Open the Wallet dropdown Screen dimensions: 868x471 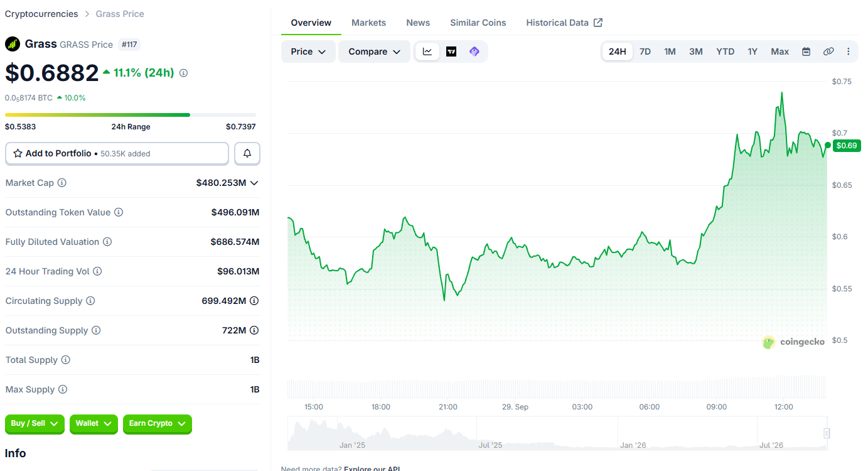coord(94,424)
